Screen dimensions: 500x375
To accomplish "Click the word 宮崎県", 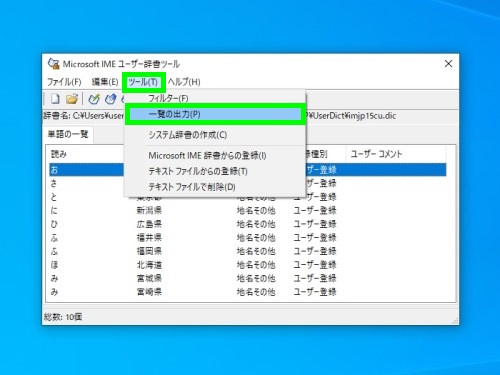I will pyautogui.click(x=149, y=292).
